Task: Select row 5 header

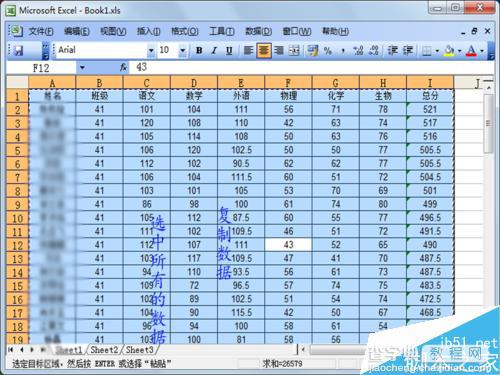Action: (x=17, y=150)
